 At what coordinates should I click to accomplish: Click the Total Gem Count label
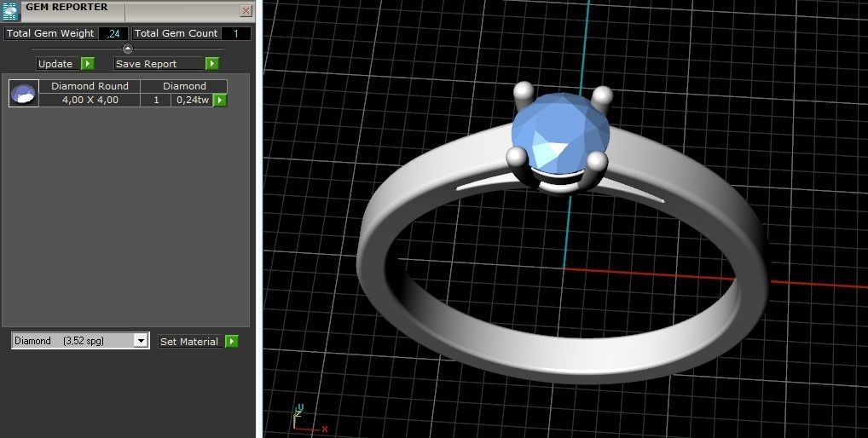[176, 34]
